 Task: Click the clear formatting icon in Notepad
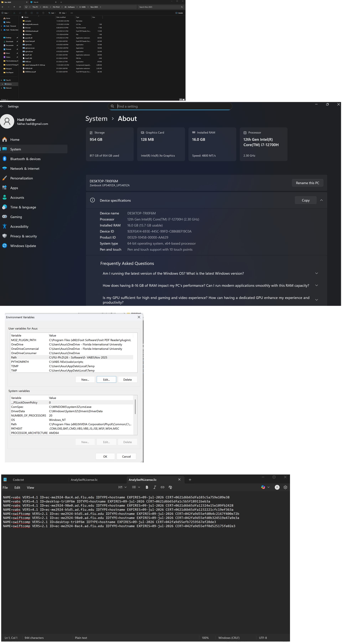coord(170,487)
